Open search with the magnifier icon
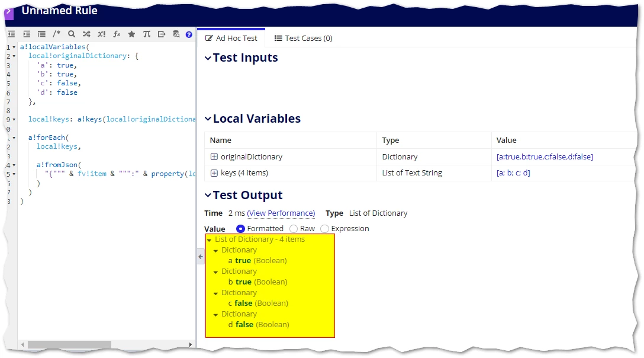This screenshot has height=358, width=644. 72,34
